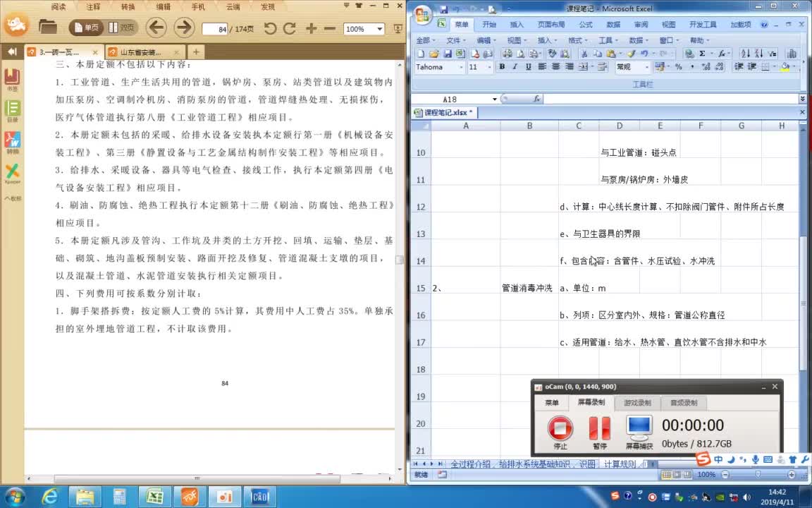Stop oCam recording with 停止 button

[560, 433]
